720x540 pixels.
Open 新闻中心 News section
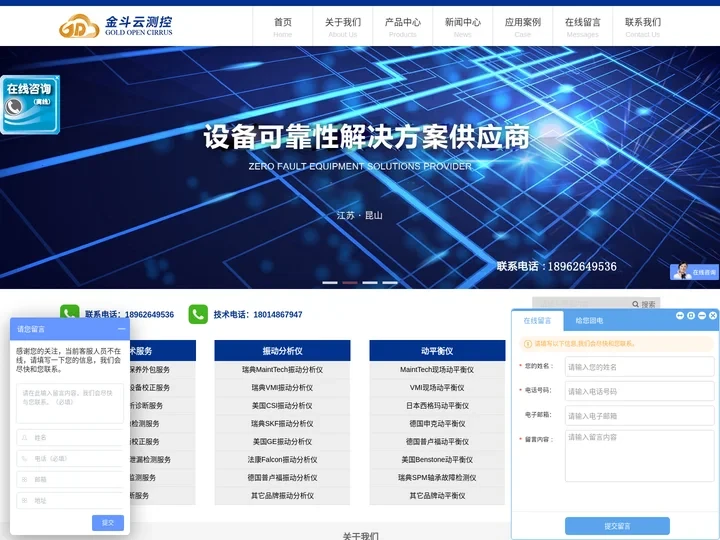462,27
